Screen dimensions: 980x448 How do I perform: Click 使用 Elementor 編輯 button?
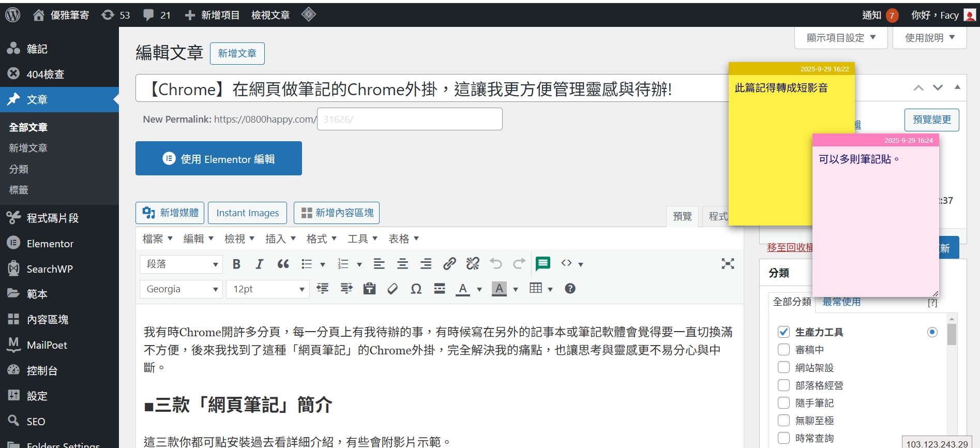pyautogui.click(x=218, y=158)
